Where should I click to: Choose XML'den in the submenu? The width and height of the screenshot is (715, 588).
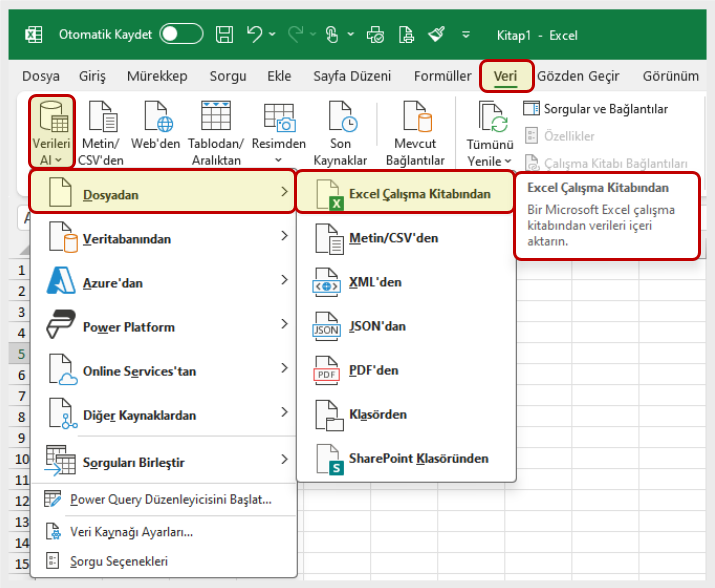point(406,282)
